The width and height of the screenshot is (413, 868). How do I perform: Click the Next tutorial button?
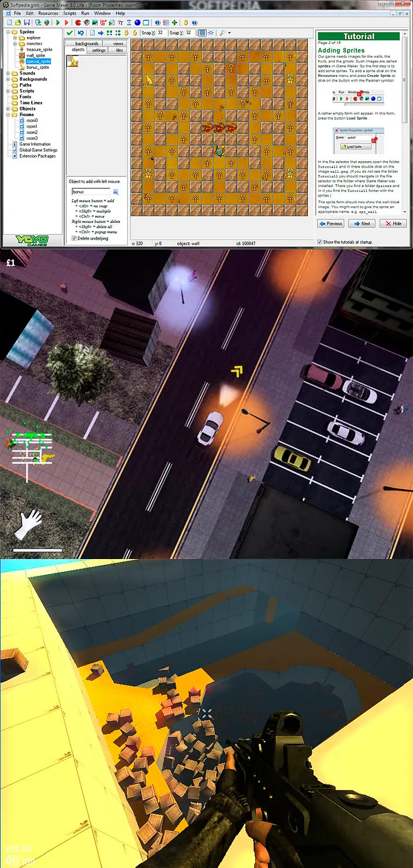(x=362, y=223)
